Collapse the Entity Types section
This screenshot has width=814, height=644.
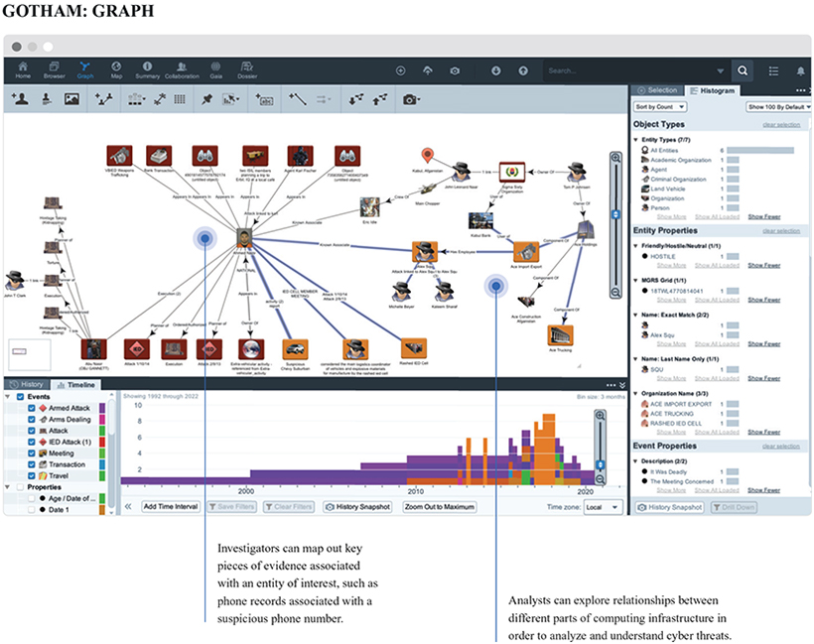tap(636, 139)
